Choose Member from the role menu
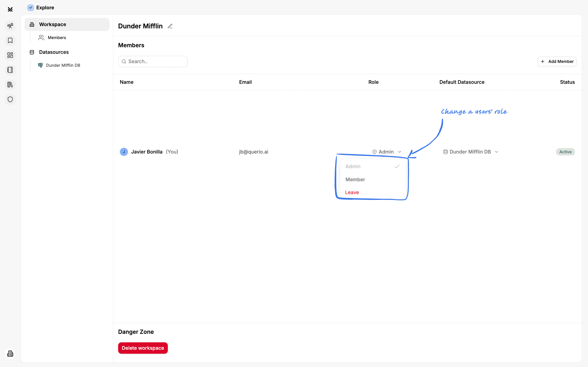Screen dimensions: 588x367 [355, 180]
